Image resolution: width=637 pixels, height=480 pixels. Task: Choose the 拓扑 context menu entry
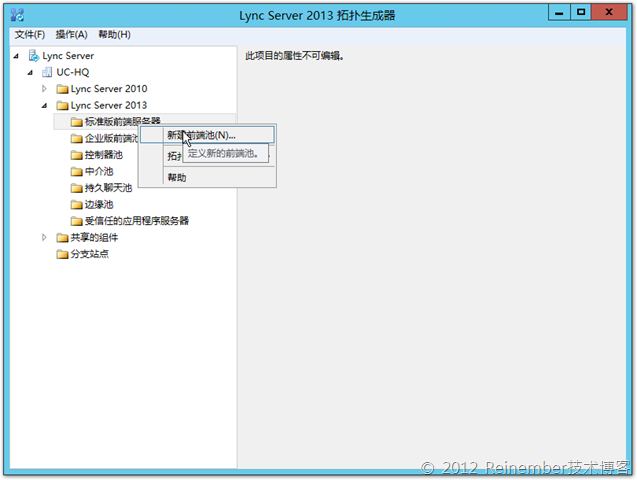click(x=174, y=156)
